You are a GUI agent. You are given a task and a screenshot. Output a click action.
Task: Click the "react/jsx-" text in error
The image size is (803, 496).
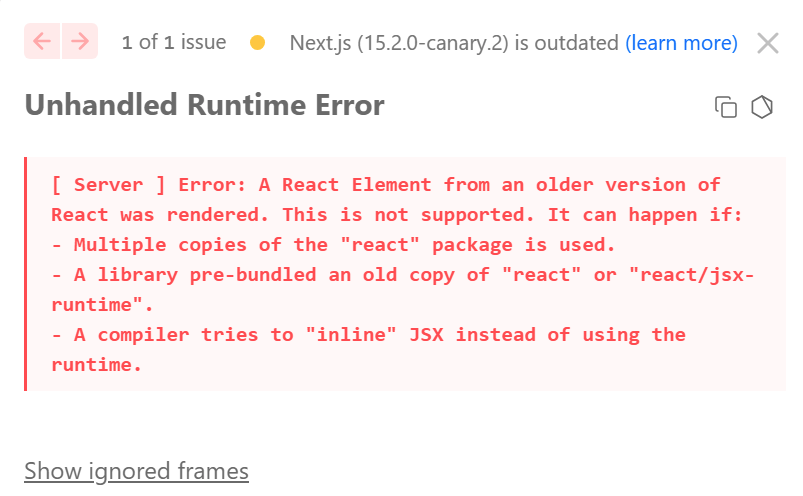point(691,275)
